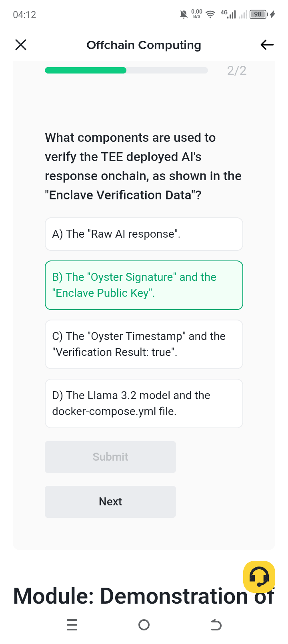Tap the Wi-Fi status icon
Image resolution: width=288 pixels, height=644 pixels.
click(210, 15)
